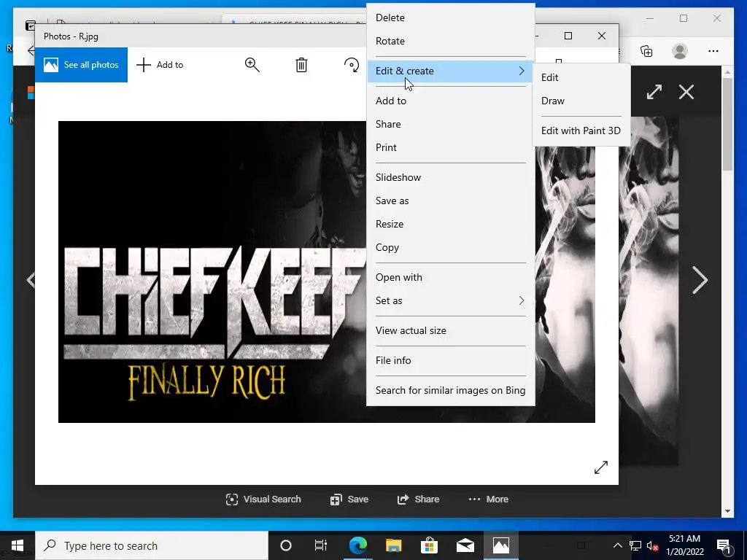
Task: Open Microsoft Edge from taskbar
Action: [x=358, y=545]
